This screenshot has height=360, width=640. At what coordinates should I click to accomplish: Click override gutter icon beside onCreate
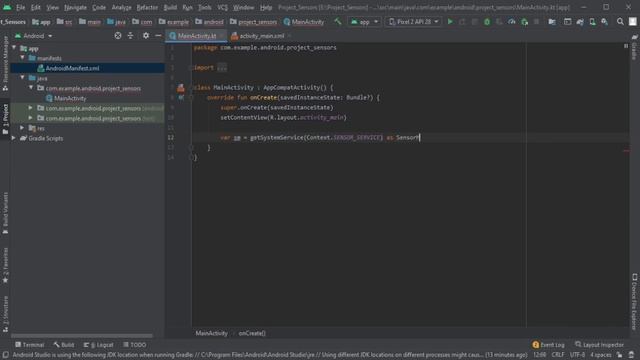(x=181, y=98)
